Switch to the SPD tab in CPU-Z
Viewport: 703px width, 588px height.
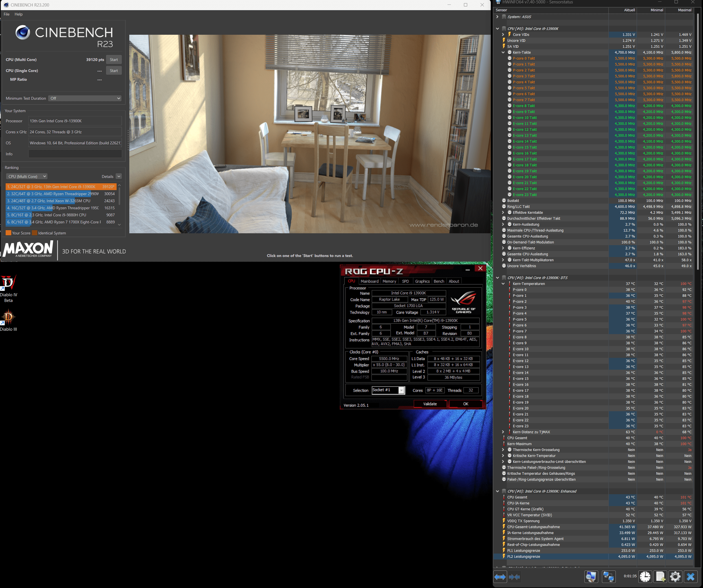coord(405,281)
